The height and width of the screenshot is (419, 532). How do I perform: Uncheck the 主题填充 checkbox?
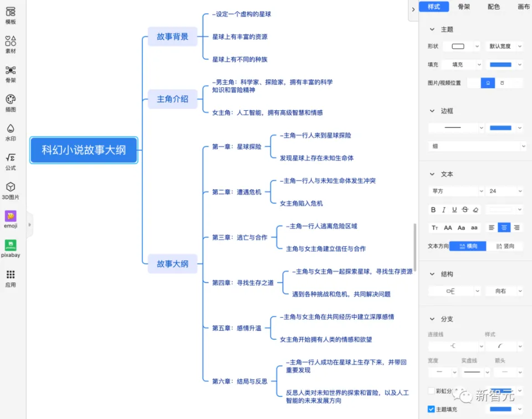click(432, 409)
